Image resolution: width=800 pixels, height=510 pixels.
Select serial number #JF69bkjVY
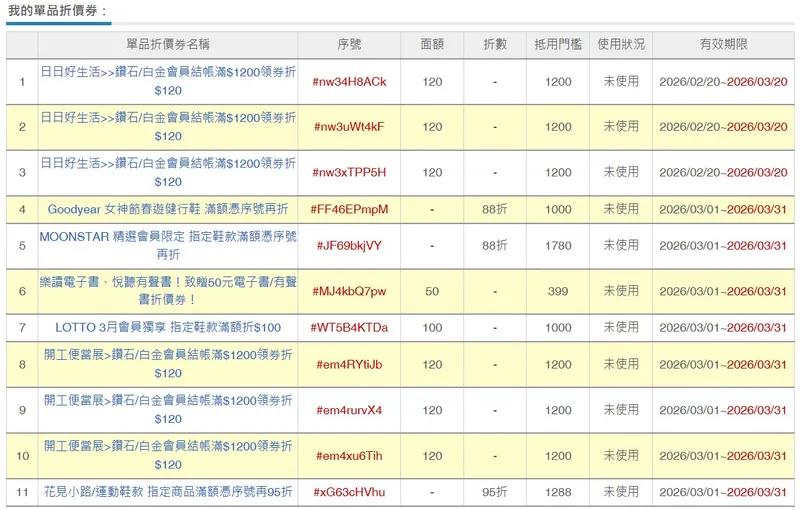[x=349, y=246]
